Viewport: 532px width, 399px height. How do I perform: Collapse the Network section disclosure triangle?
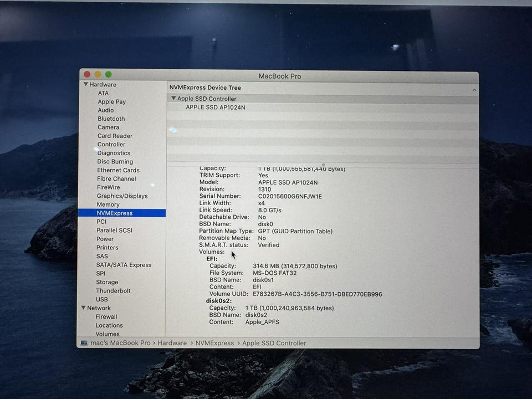pos(83,308)
